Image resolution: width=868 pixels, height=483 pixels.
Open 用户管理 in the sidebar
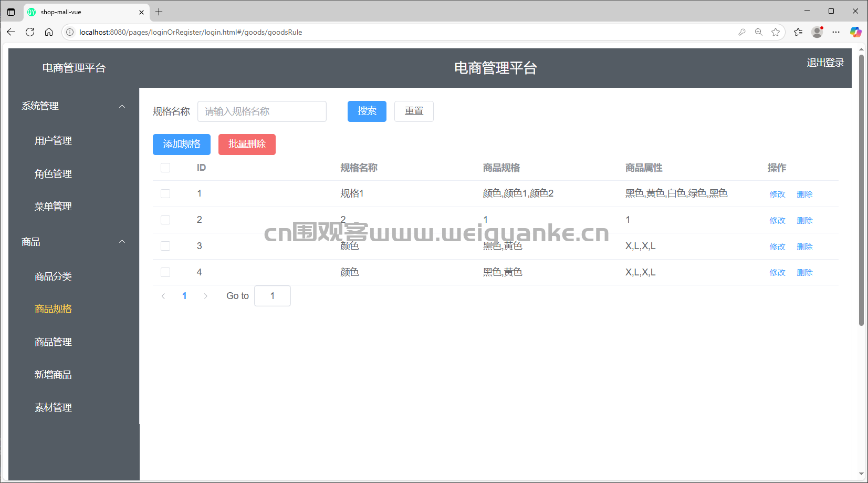click(x=53, y=141)
